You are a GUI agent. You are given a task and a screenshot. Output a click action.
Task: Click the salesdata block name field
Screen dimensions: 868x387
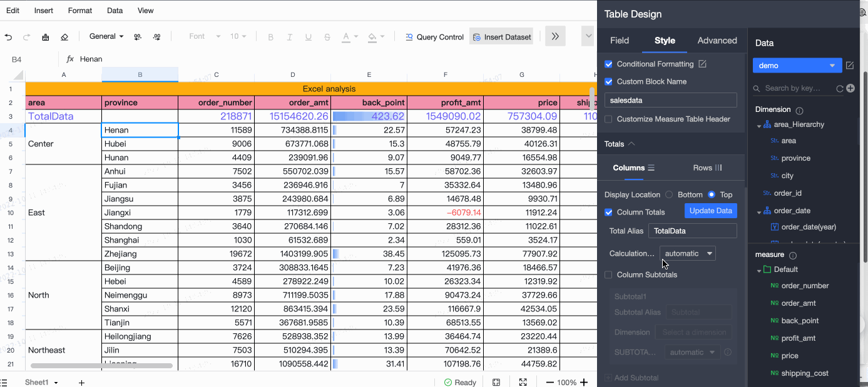point(671,100)
